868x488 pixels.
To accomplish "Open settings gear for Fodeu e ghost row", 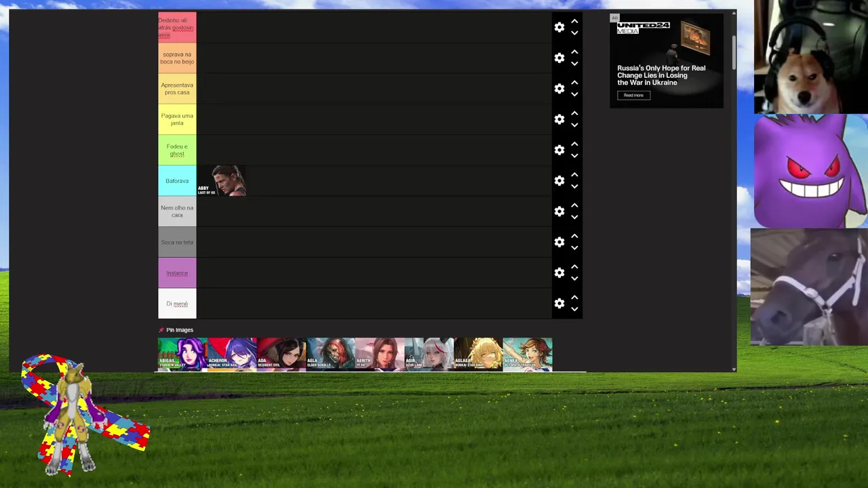I will pyautogui.click(x=559, y=150).
